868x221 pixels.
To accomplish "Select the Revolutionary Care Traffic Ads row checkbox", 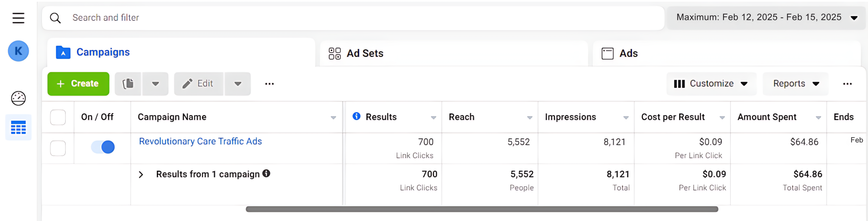I will pyautogui.click(x=58, y=148).
